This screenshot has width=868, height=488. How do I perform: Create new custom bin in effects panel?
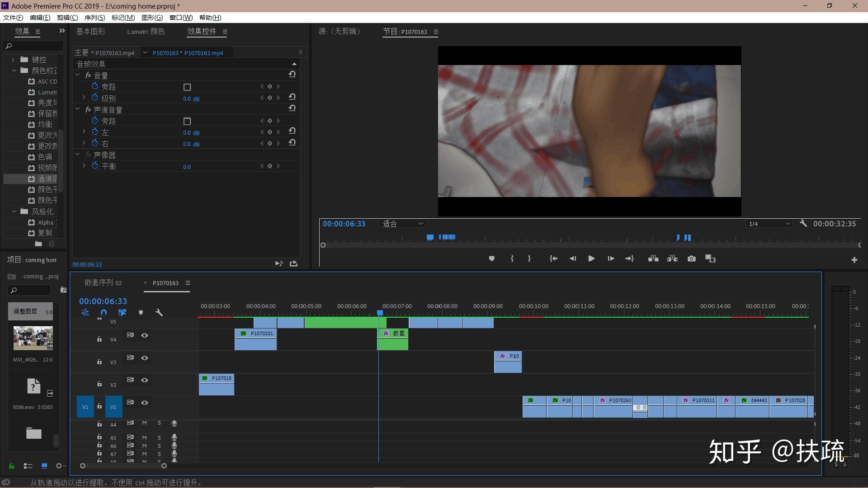click(38, 244)
